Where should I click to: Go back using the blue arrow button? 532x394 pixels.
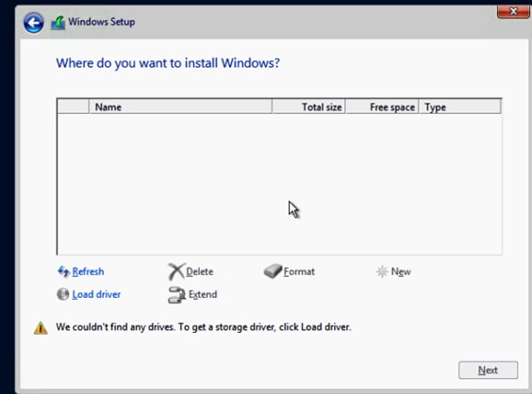point(33,23)
